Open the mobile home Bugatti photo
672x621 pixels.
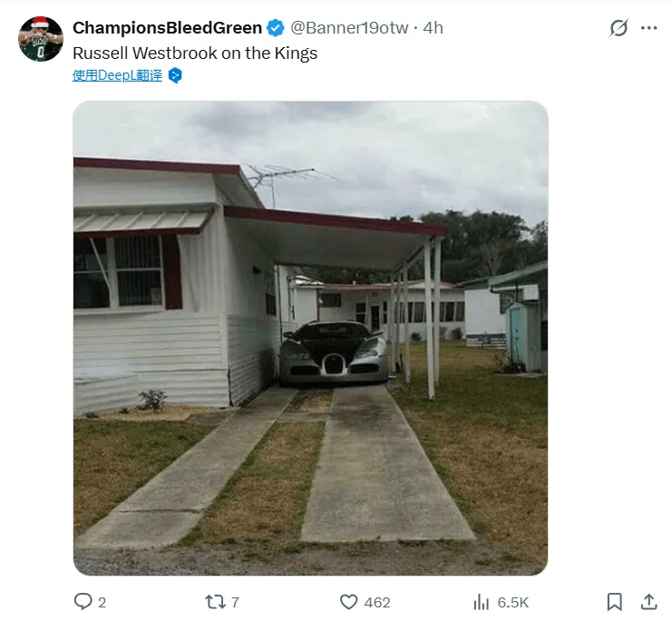point(311,338)
